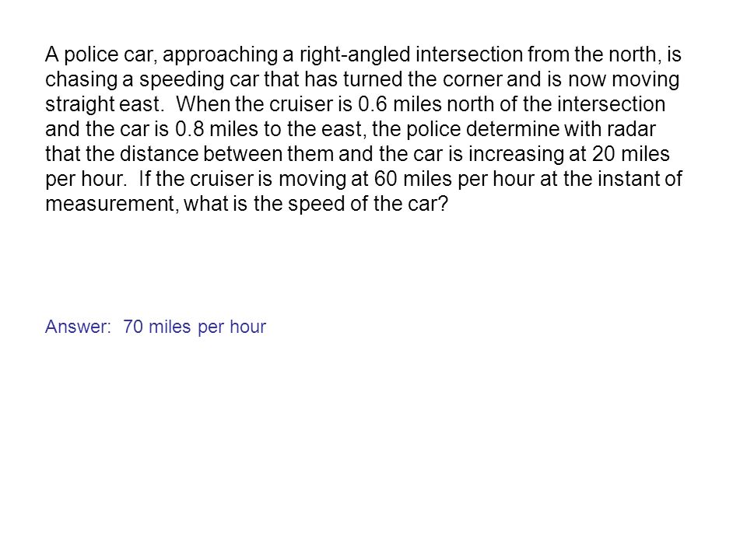747x560 pixels.
Task: Click the words 'police determine' in the fourth line
Action: tap(482, 128)
